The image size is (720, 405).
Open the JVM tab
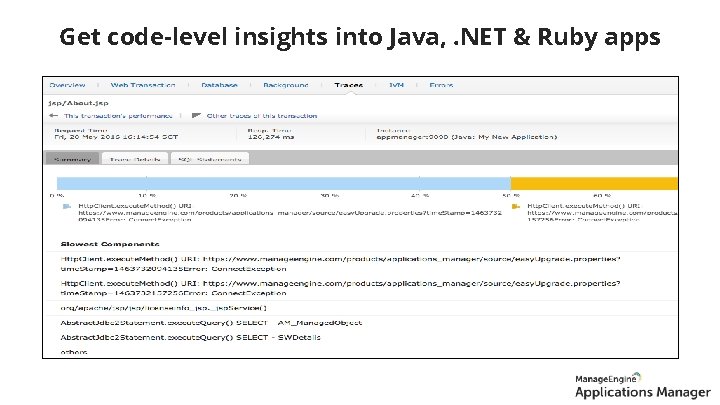coord(396,85)
